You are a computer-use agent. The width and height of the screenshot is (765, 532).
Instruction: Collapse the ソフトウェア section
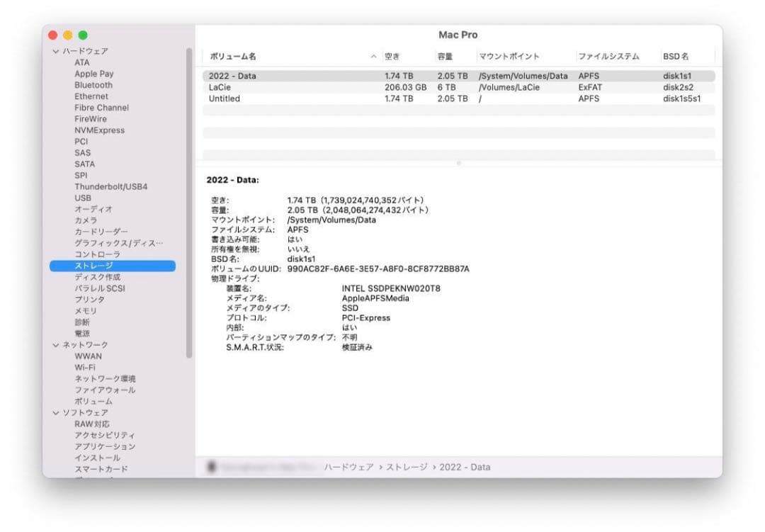[x=55, y=412]
